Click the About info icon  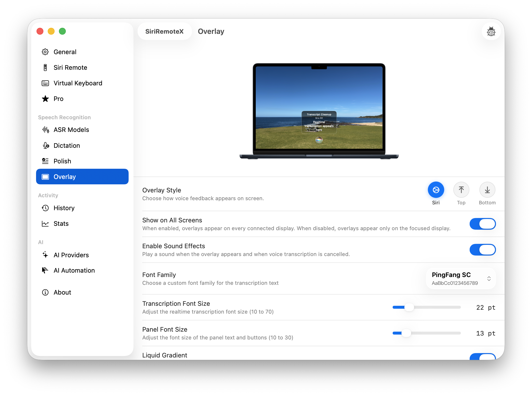45,292
